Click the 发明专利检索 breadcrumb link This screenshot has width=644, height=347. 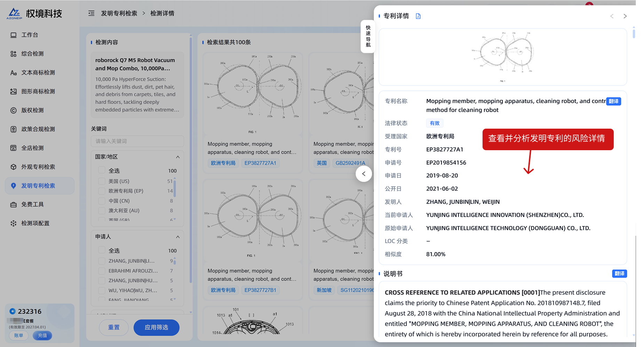[x=119, y=13]
